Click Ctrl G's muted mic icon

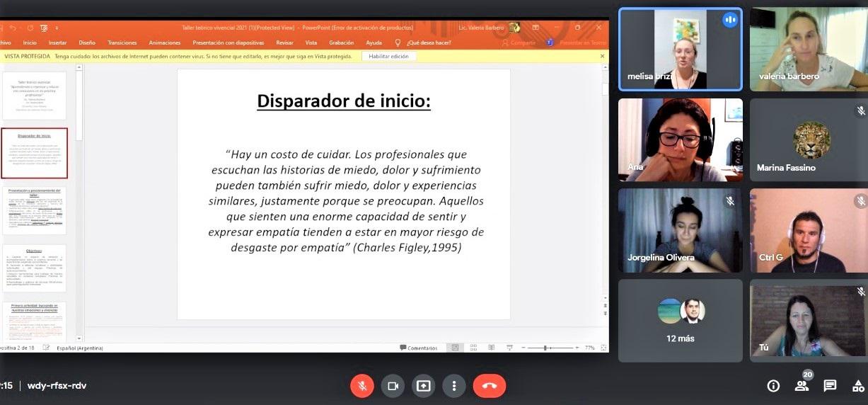[x=861, y=201]
